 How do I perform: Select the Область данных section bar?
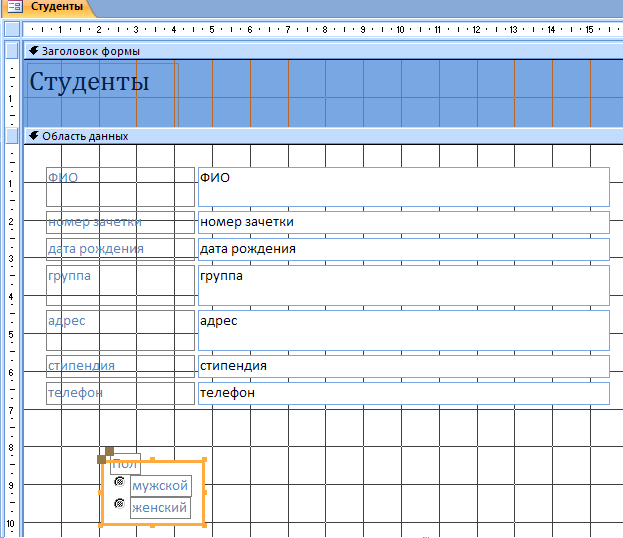323,136
